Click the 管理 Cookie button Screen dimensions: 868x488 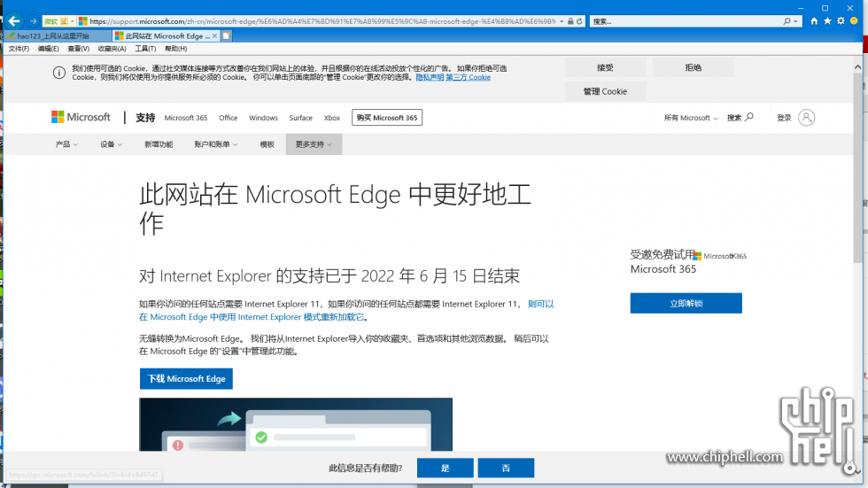point(605,91)
